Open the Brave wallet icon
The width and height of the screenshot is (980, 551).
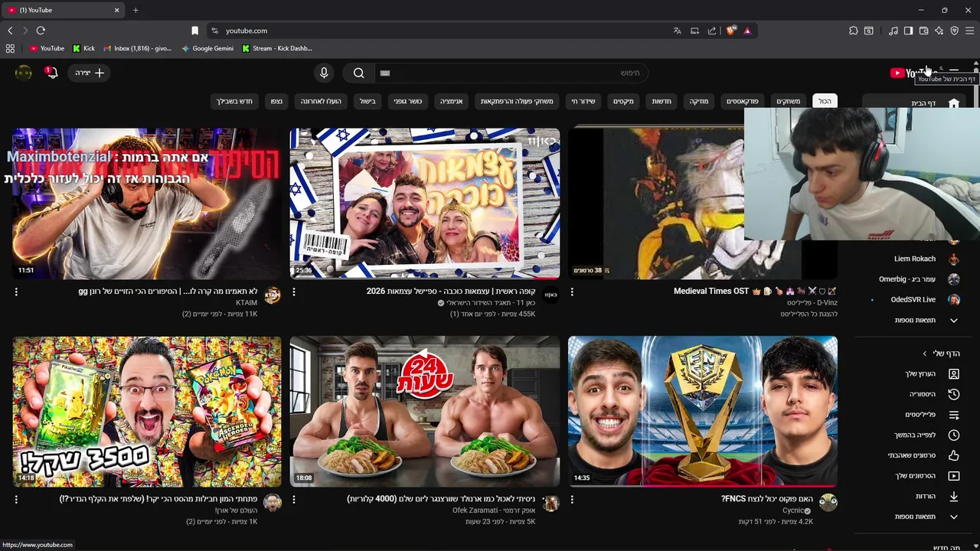tap(923, 31)
